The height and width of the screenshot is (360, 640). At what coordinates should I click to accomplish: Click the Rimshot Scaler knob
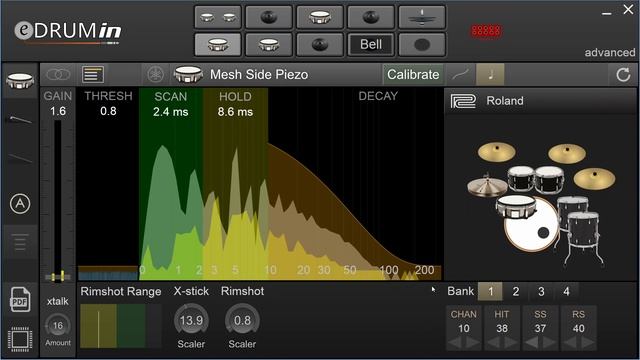(x=242, y=320)
